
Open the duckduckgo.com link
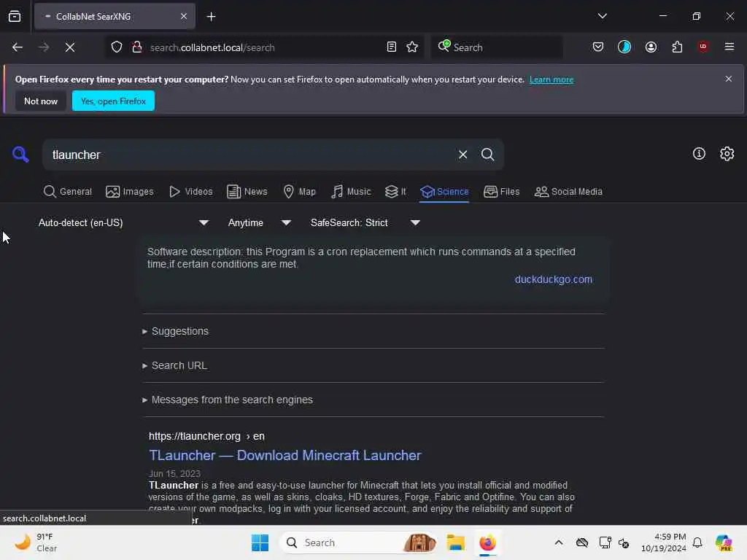point(553,279)
